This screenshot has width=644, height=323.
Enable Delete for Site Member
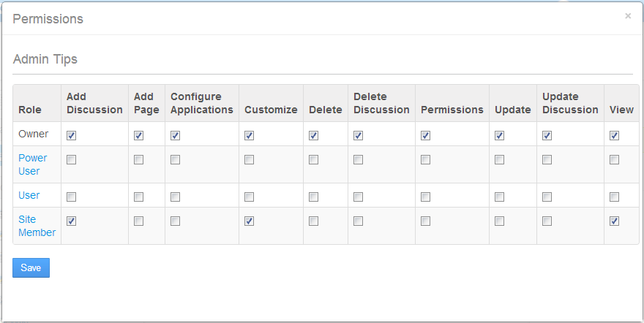[314, 221]
